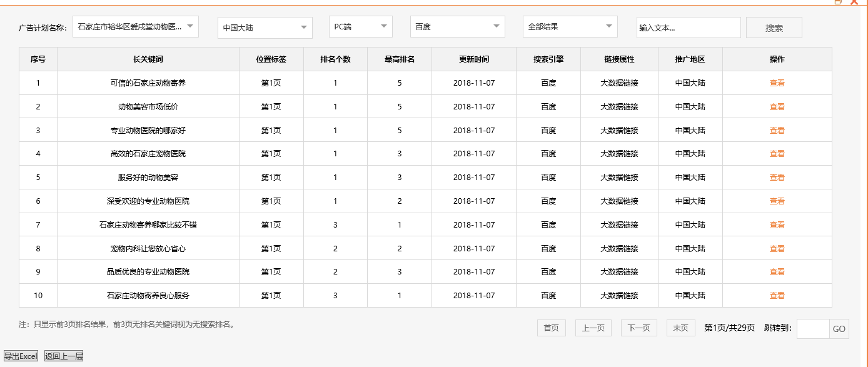The height and width of the screenshot is (367, 868).
Task: Click 返回上一层 to go back
Action: [64, 356]
